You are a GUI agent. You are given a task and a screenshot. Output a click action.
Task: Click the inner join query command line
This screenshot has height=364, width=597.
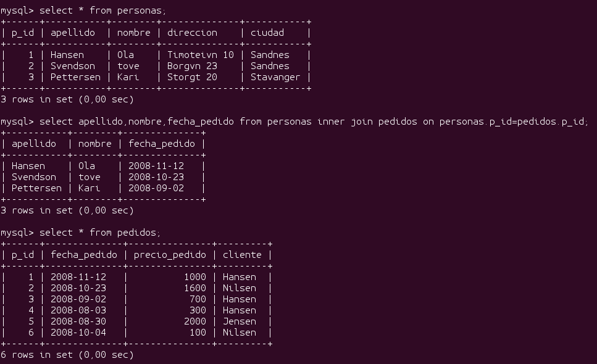(294, 122)
